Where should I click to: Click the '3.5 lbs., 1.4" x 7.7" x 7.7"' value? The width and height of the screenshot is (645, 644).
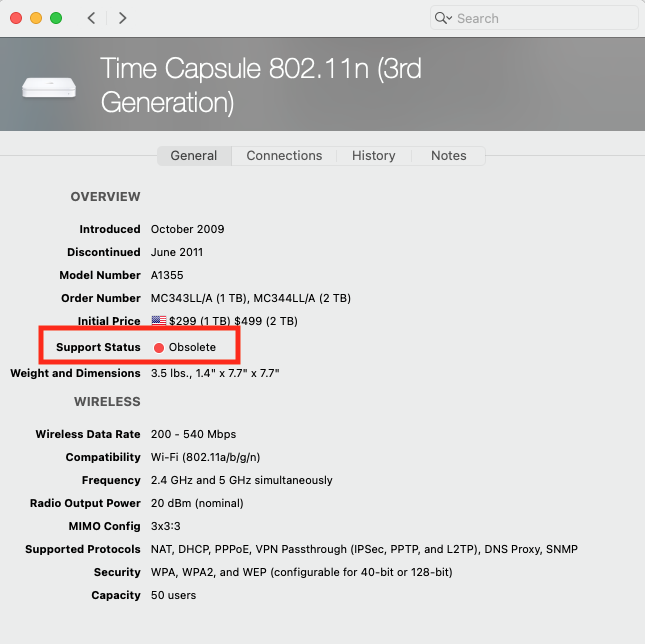point(215,373)
